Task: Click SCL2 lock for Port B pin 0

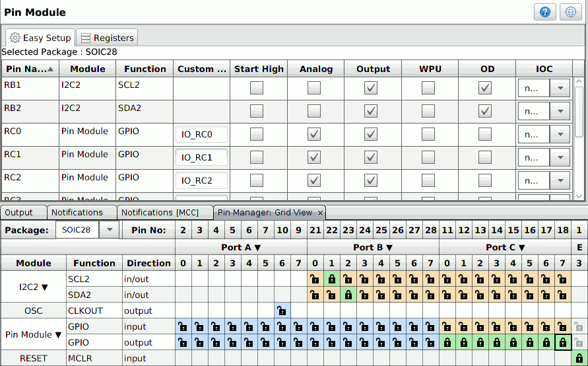Action: point(315,279)
